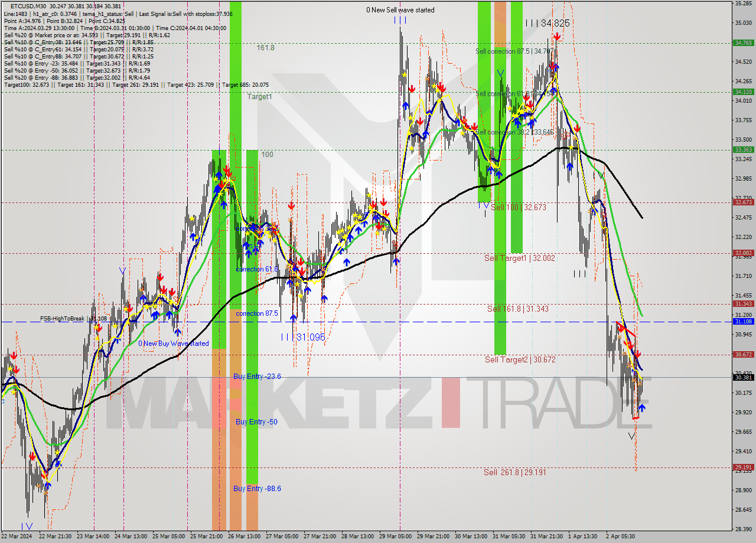Select the 'Buy Entry -50' label
Viewport: 756px width, 543px height.
tap(256, 422)
